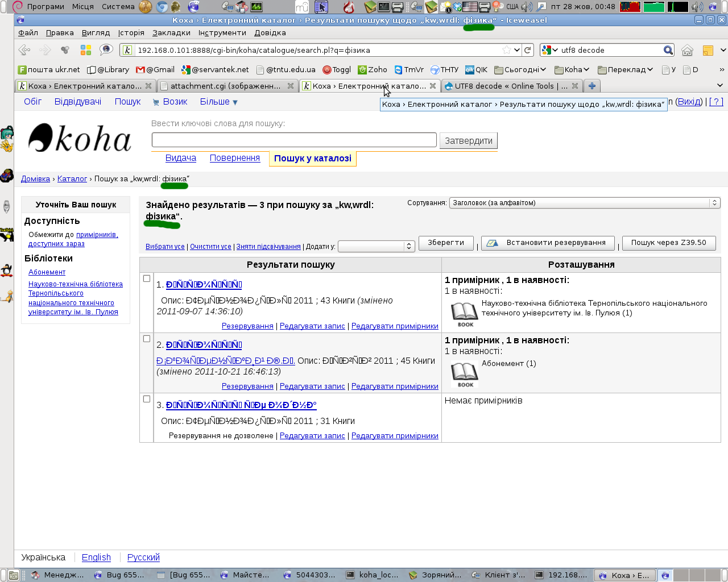Open a new tab with the plus icon
728x582 pixels.
click(x=592, y=86)
